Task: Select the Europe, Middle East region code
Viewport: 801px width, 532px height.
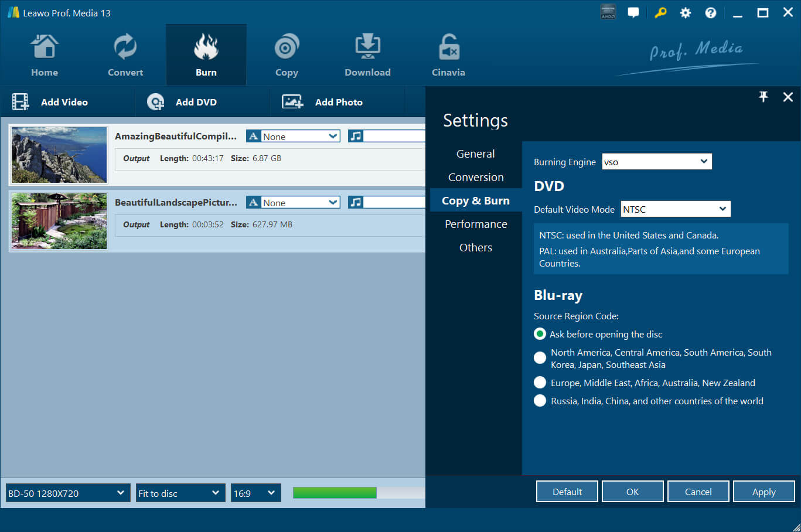Action: 540,382
